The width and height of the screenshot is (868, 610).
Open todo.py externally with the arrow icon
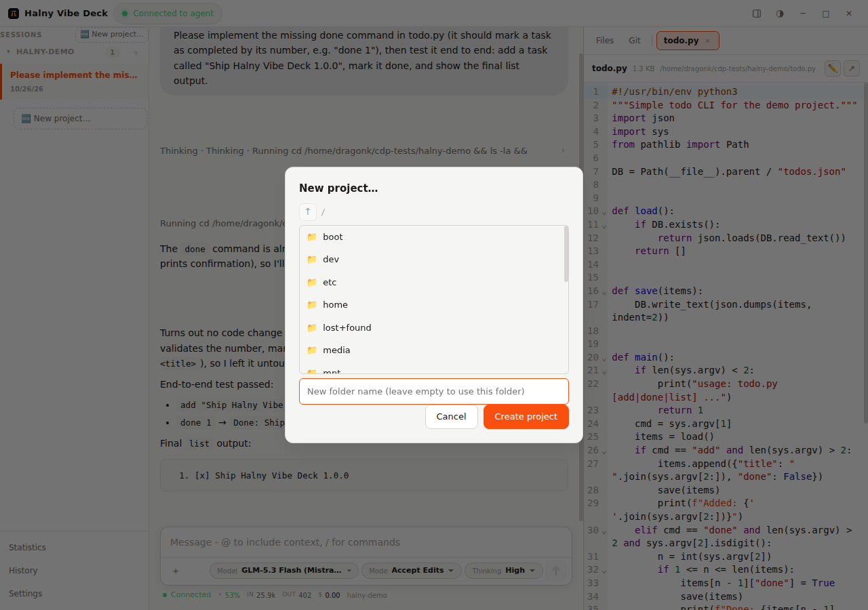pos(852,68)
